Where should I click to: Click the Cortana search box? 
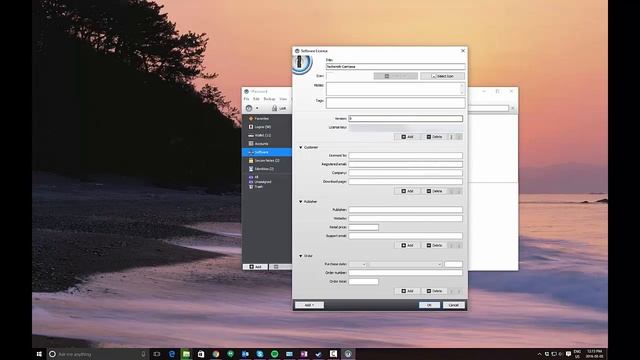coord(98,354)
